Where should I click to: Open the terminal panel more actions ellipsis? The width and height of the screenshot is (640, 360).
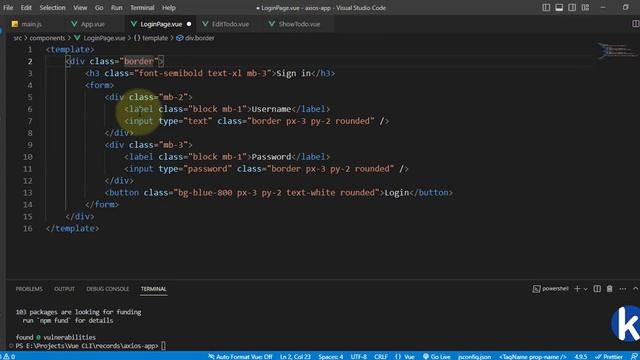(x=622, y=289)
